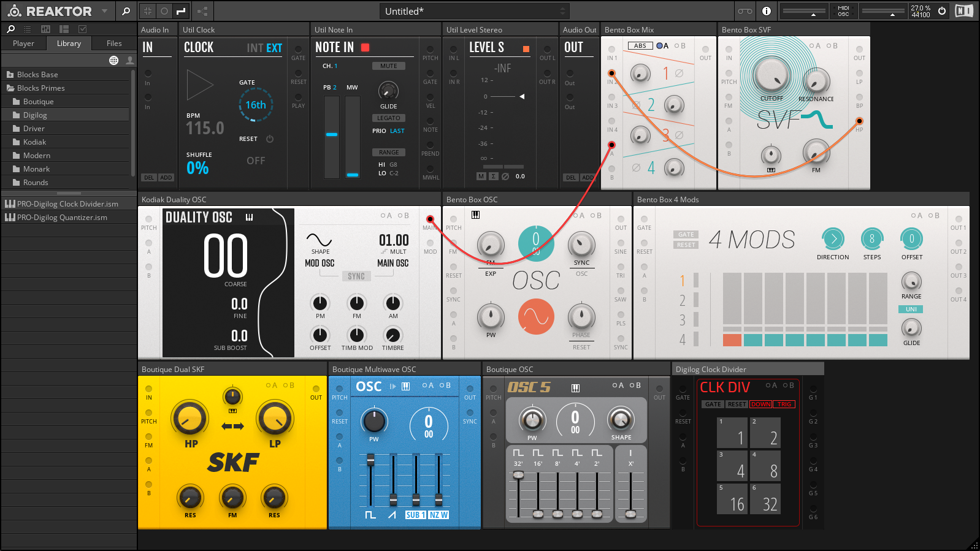Open the Reaktor main menu dropdown arrow

pos(104,11)
